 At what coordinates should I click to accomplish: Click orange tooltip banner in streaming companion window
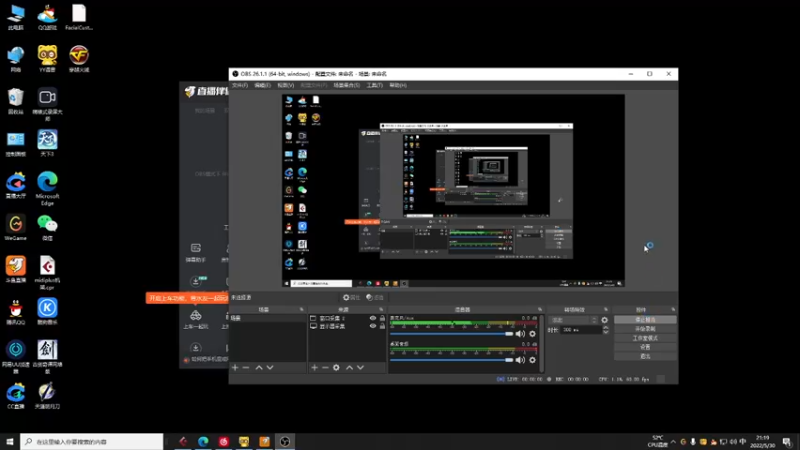point(188,298)
